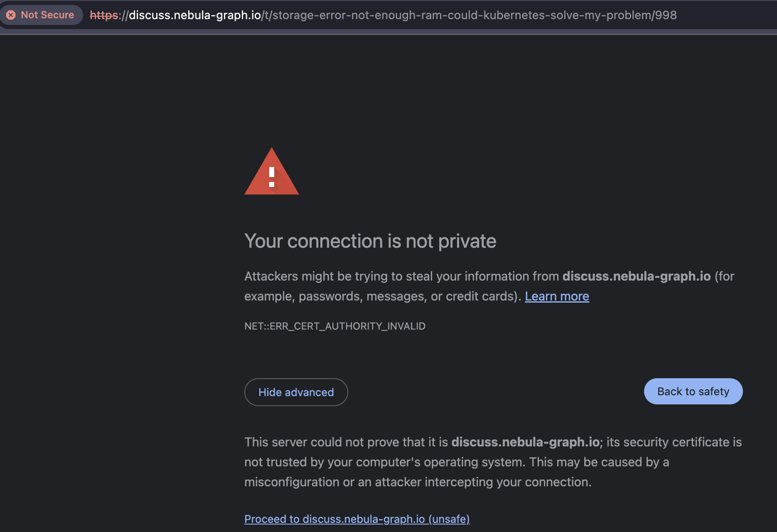
Task: Click bold domain in "This server could not prove" text
Action: (525, 442)
